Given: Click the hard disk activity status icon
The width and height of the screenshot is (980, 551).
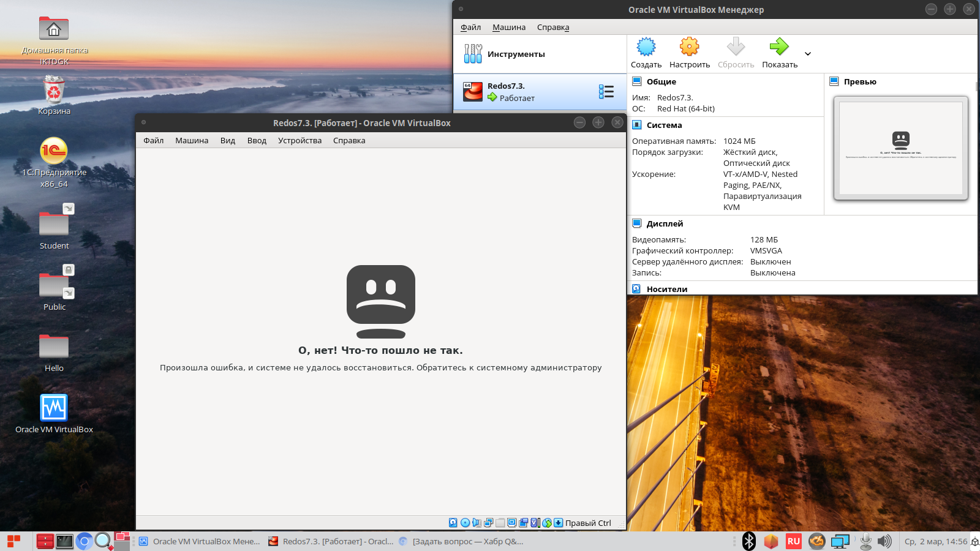Looking at the screenshot, I should [453, 523].
